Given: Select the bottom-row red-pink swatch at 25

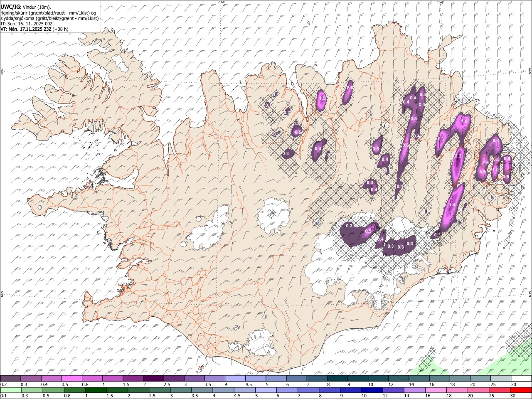Looking at the screenshot, I should tap(500, 390).
